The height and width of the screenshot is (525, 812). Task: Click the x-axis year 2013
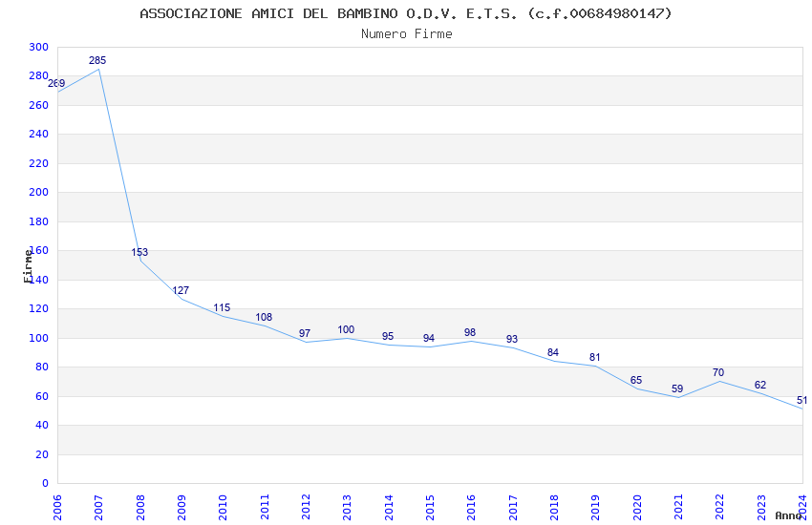pos(347,508)
